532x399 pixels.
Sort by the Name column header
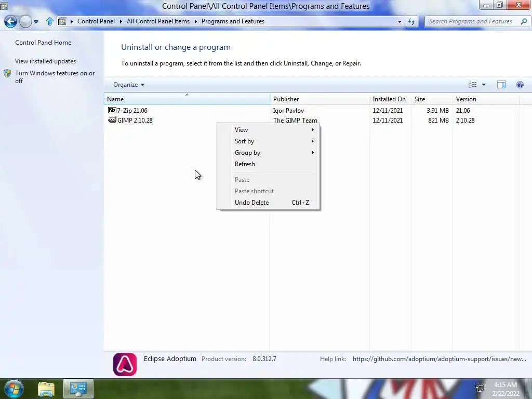(187, 99)
